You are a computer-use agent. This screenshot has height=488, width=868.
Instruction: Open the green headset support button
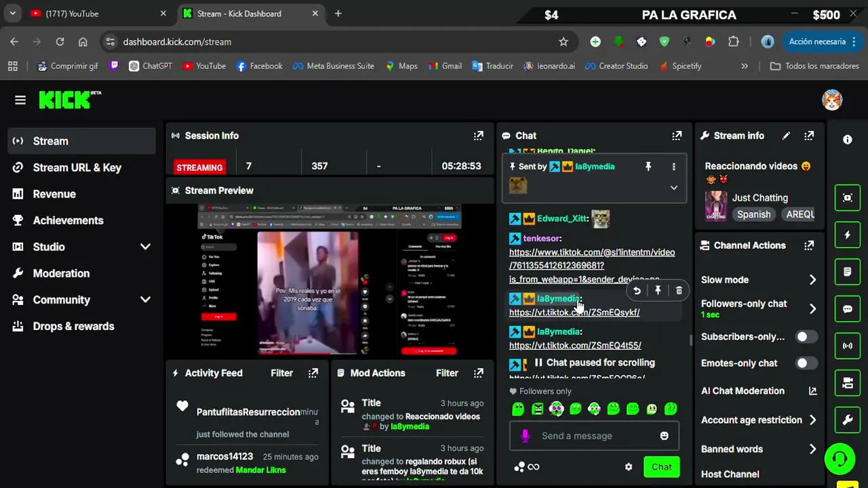coord(840,459)
